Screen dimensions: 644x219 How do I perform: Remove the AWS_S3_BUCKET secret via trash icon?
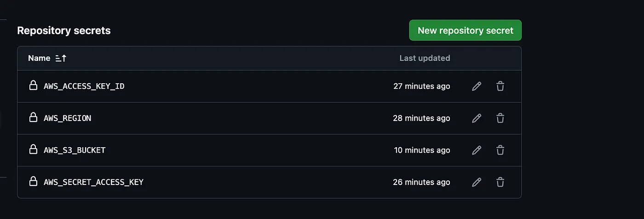pyautogui.click(x=500, y=150)
